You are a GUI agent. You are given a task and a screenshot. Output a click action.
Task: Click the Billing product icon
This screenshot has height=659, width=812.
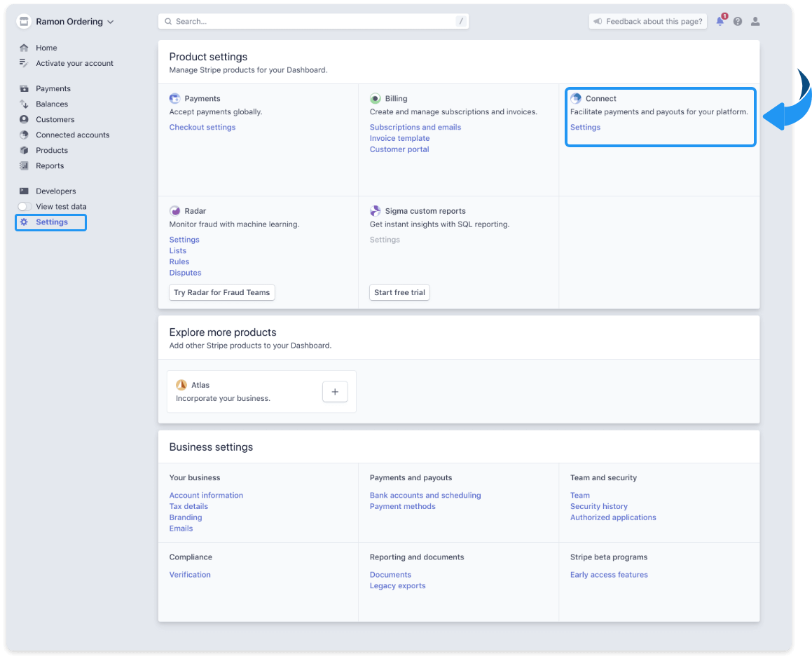[376, 98]
